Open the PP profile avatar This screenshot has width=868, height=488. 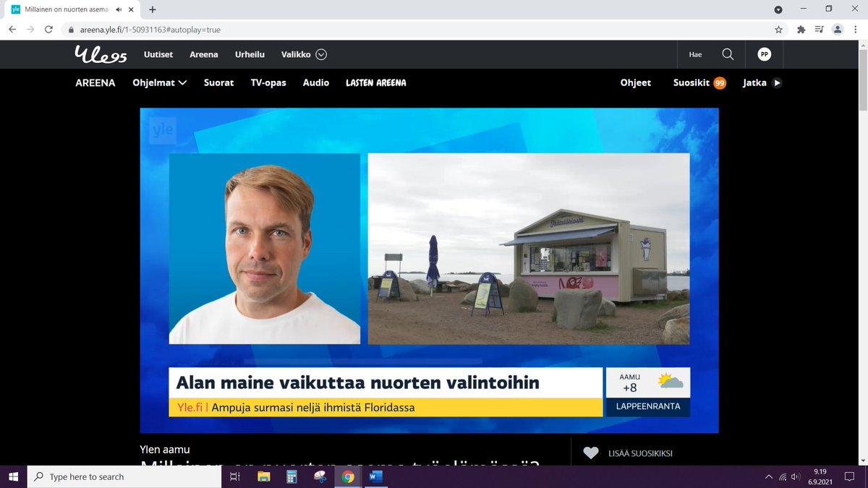[x=765, y=54]
